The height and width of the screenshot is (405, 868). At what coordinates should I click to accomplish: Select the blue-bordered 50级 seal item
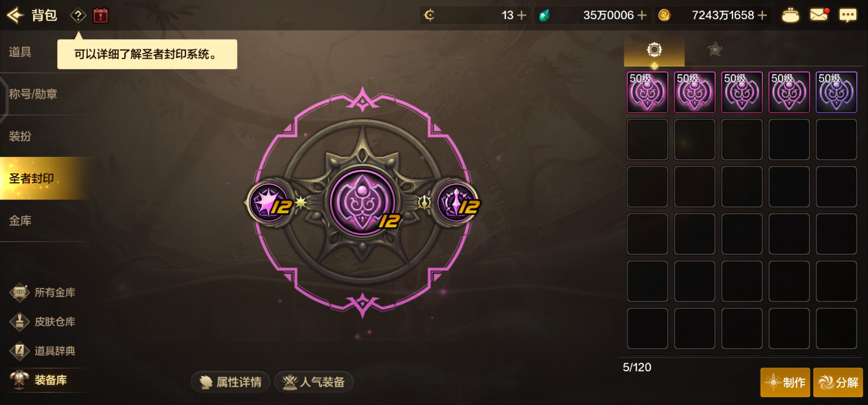click(x=836, y=92)
